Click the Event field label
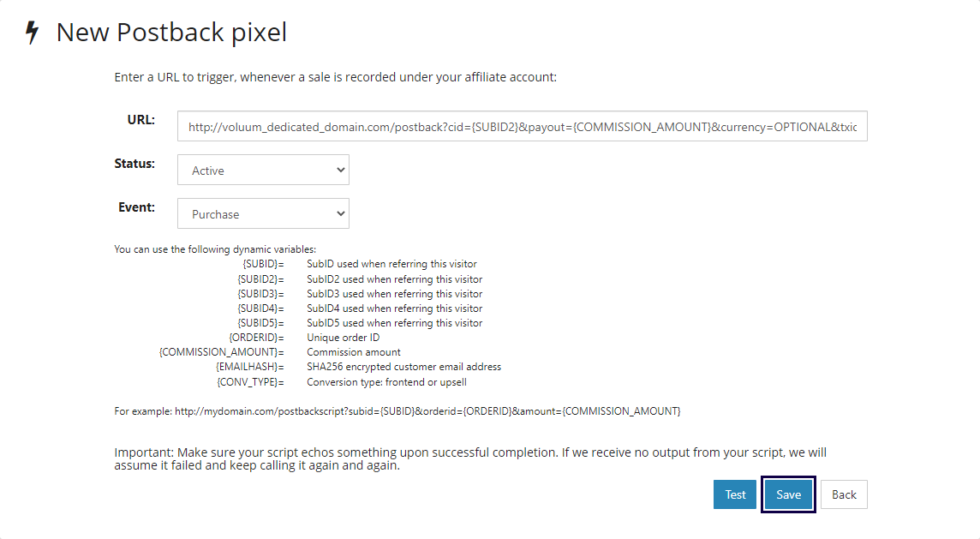 click(x=136, y=207)
